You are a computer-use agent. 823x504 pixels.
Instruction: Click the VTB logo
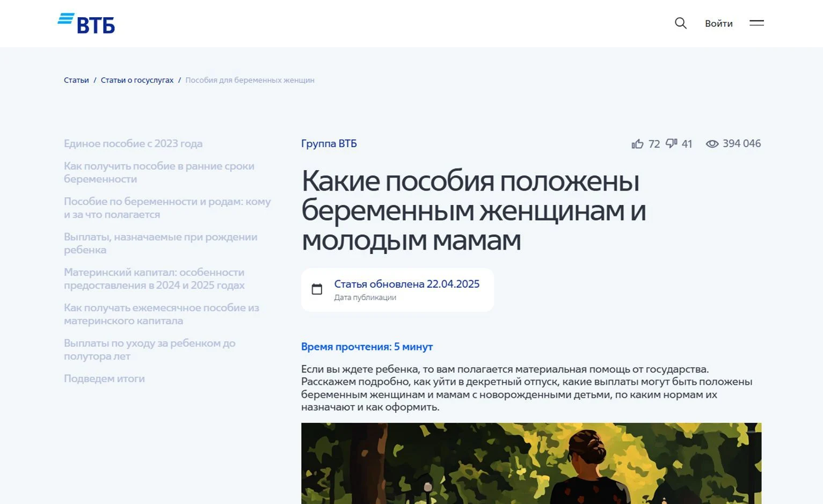coord(86,23)
